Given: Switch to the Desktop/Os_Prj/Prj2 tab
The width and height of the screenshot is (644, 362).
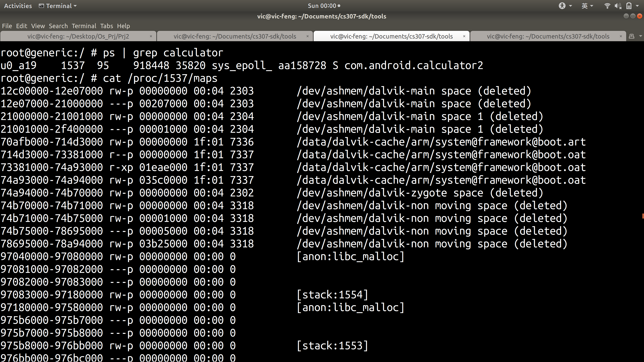Looking at the screenshot, I should coord(78,37).
